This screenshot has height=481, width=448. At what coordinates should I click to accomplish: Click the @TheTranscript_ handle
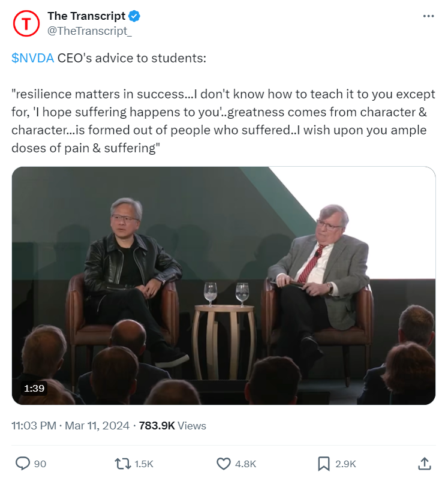click(x=89, y=31)
